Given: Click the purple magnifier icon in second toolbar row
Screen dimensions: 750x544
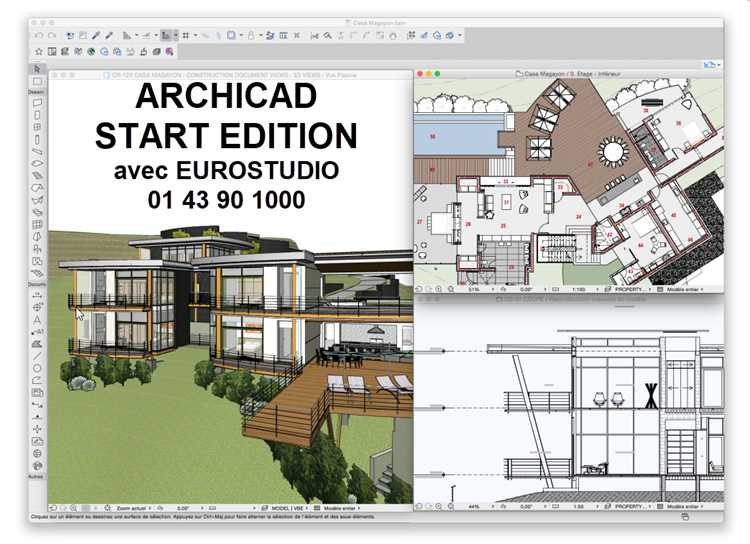Looking at the screenshot, I should [169, 51].
